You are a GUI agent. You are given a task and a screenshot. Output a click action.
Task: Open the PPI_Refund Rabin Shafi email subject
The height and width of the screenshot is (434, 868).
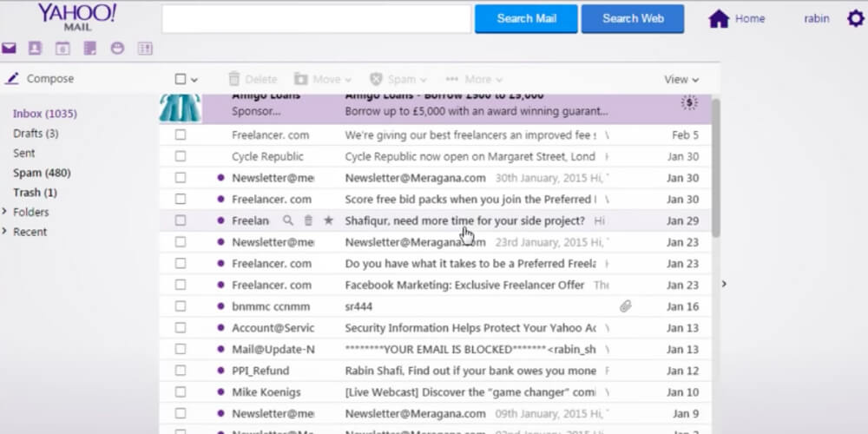click(470, 371)
